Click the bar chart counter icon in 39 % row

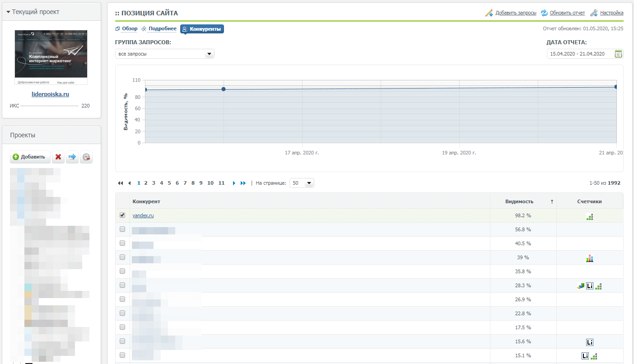pos(590,258)
